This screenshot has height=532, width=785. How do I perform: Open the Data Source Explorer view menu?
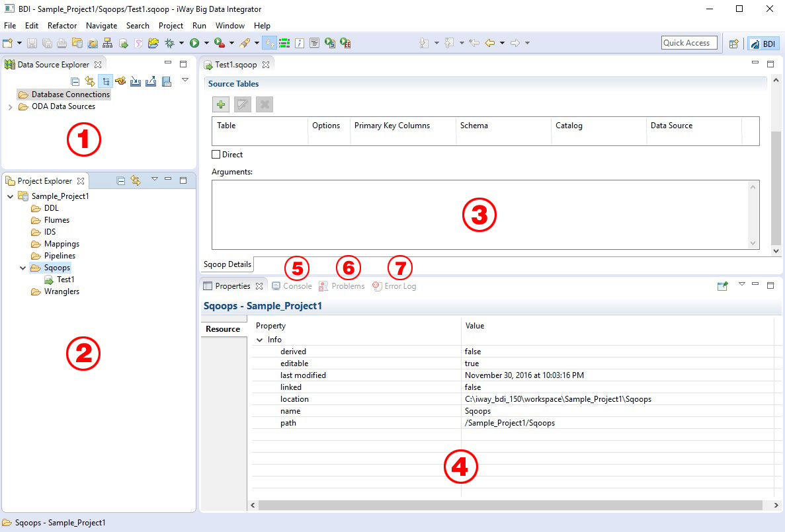tap(185, 79)
